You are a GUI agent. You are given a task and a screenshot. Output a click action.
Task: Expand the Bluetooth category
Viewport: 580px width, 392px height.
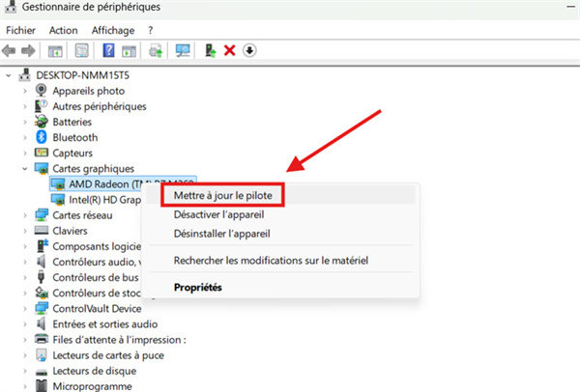point(25,137)
